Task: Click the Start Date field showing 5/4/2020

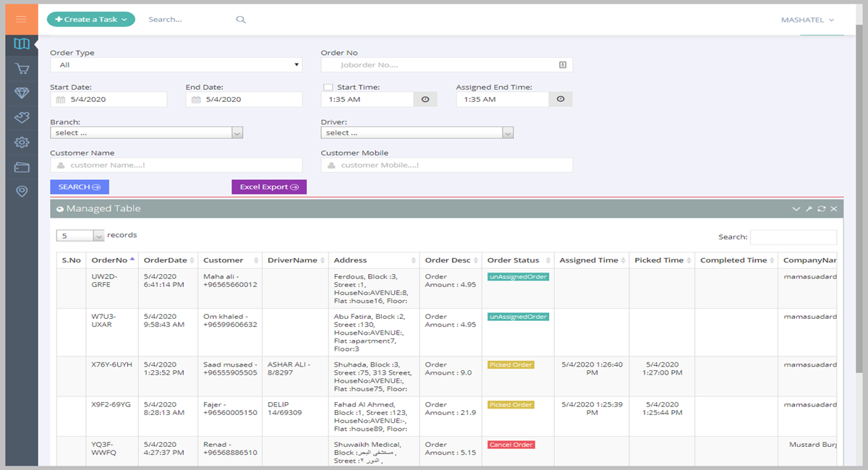Action: point(109,100)
